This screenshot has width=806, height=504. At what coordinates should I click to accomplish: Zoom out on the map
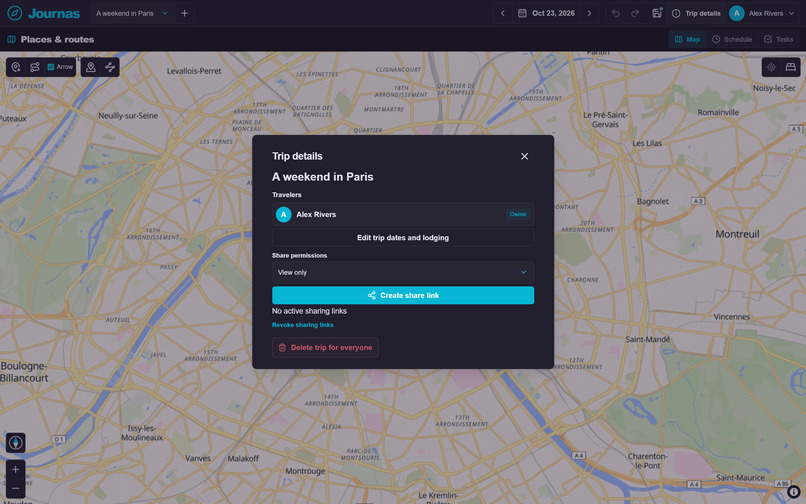pos(15,488)
